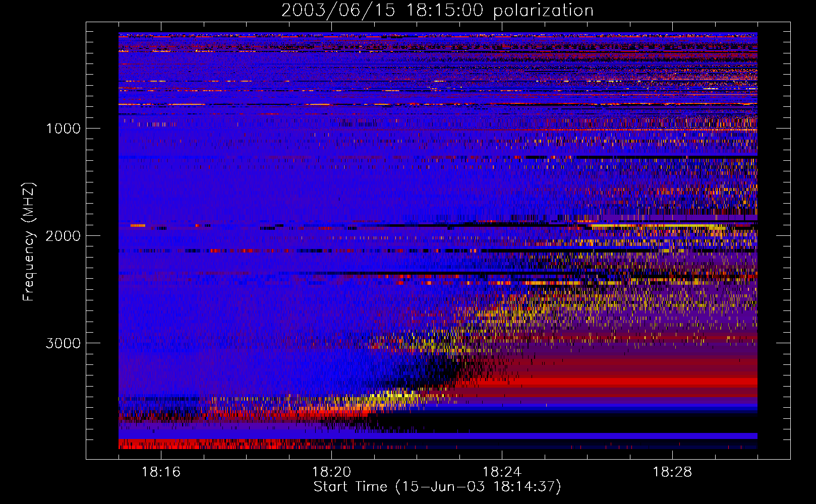Click the 18:24 time tick label
This screenshot has height=504, width=816.
pos(502,472)
